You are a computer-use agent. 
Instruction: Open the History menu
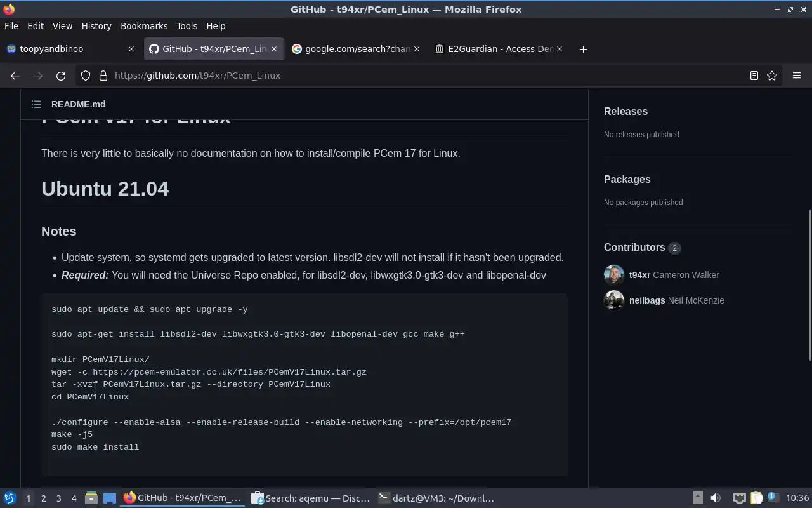click(x=96, y=26)
